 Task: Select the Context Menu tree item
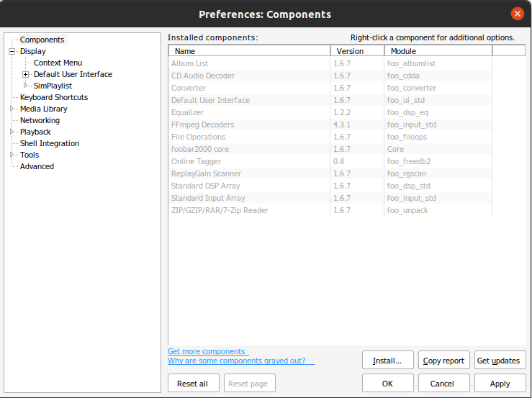tap(58, 63)
